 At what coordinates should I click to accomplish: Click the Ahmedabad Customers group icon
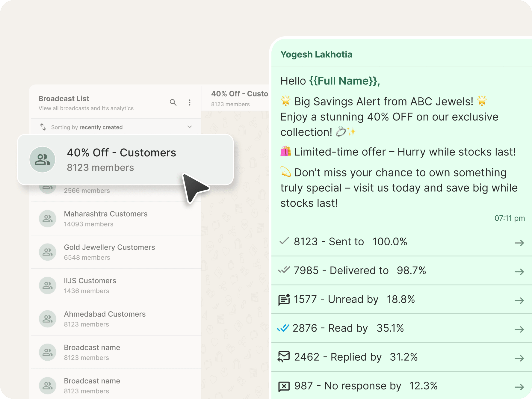(x=47, y=319)
